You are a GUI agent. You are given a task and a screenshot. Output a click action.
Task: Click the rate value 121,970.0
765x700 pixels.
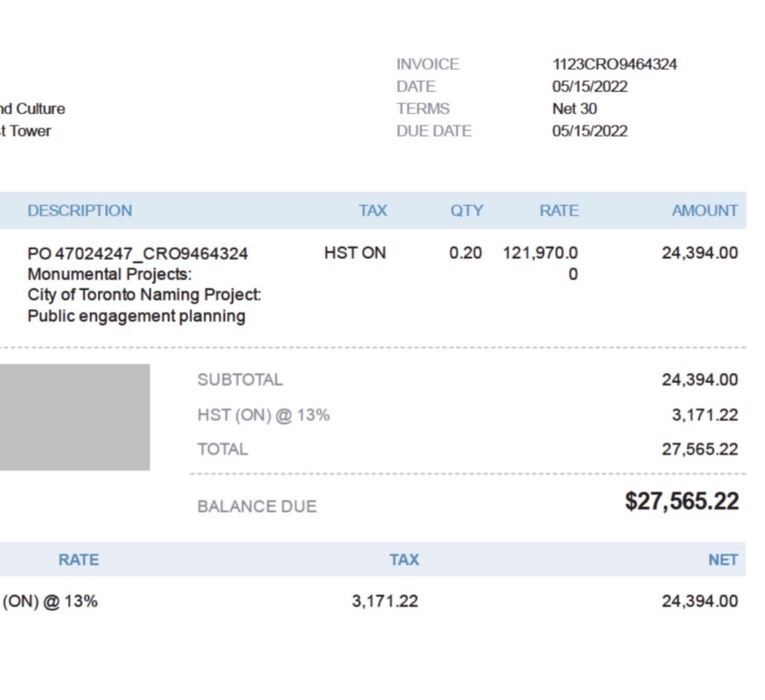[540, 253]
